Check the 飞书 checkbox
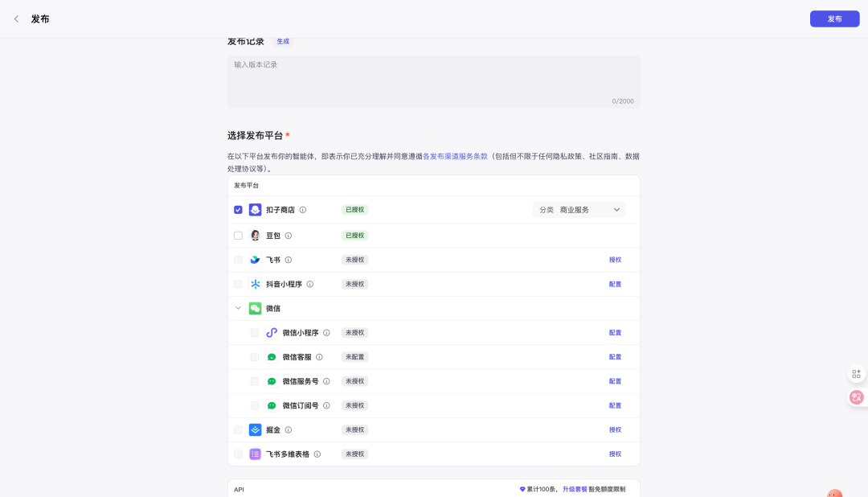The height and width of the screenshot is (497, 868). (x=238, y=260)
